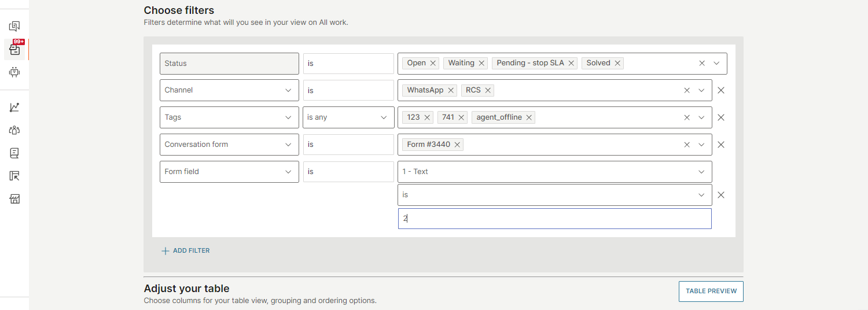Remove the Form #3440 chip
868x310 pixels.
click(x=457, y=145)
